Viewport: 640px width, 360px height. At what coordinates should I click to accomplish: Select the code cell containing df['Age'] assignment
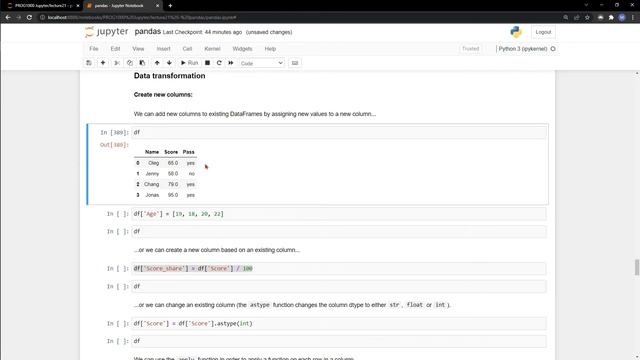coord(339,214)
